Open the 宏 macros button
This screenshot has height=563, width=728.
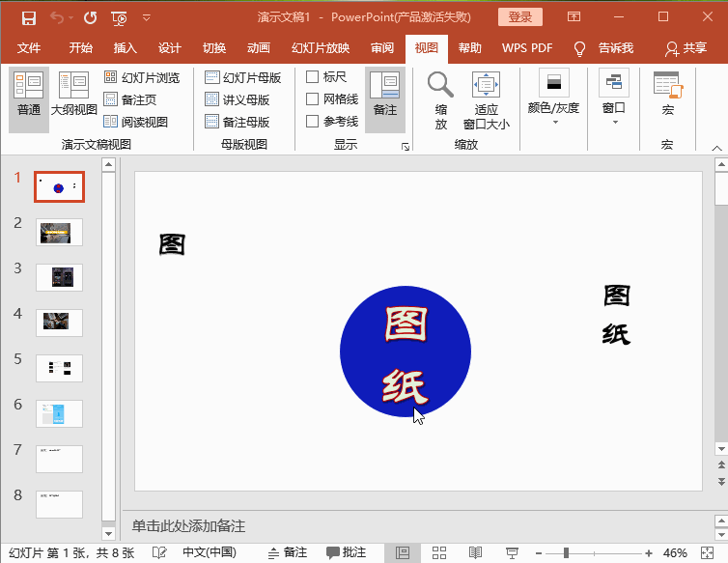click(667, 94)
